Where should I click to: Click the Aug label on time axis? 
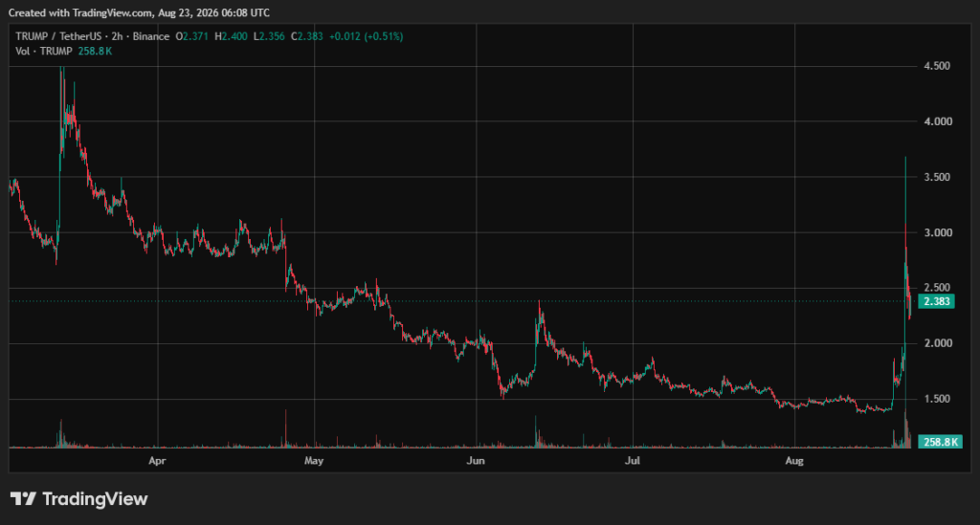click(793, 461)
